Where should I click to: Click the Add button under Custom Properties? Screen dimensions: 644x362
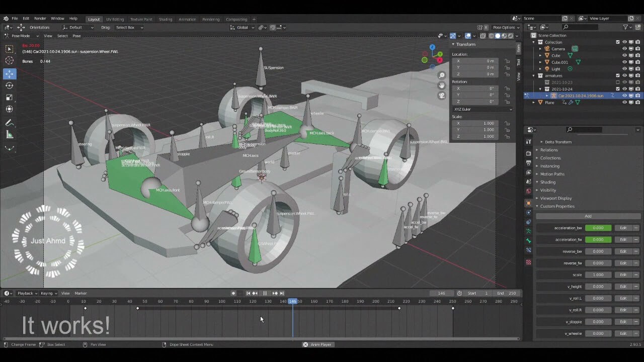click(x=587, y=216)
